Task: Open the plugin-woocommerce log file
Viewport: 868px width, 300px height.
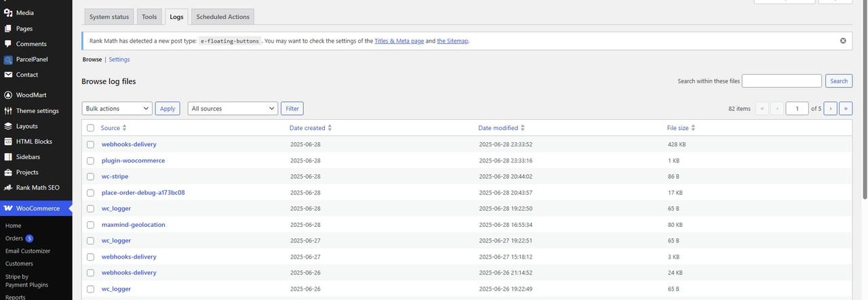Action: pos(133,160)
